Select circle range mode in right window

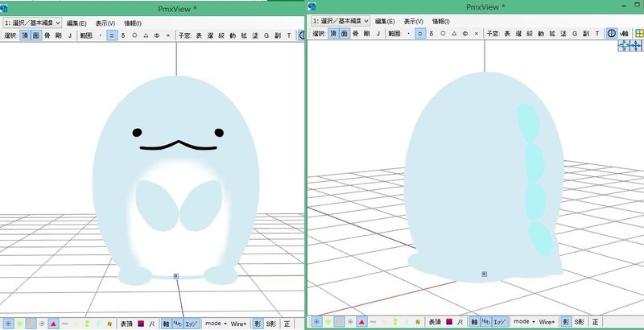[x=443, y=34]
